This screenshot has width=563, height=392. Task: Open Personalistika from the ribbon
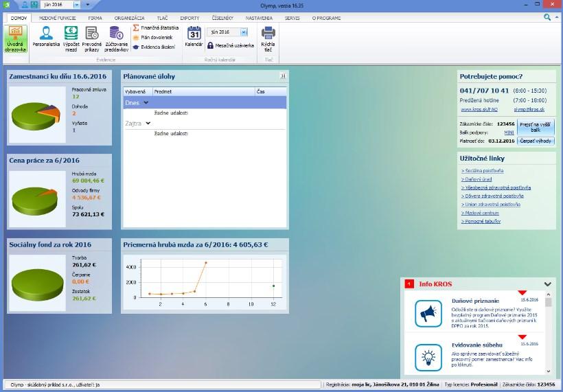pyautogui.click(x=46, y=36)
